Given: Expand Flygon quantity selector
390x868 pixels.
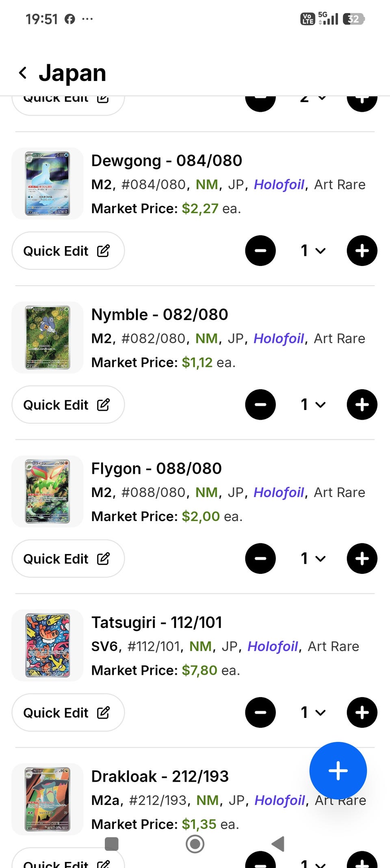Looking at the screenshot, I should pos(313,558).
